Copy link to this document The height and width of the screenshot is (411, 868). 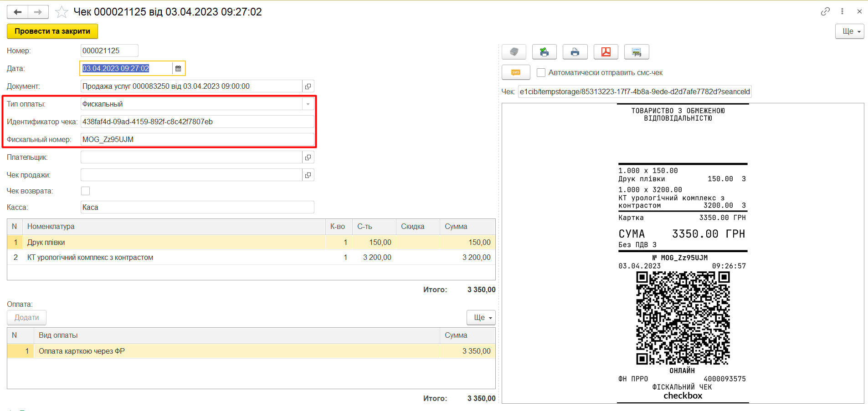[825, 11]
